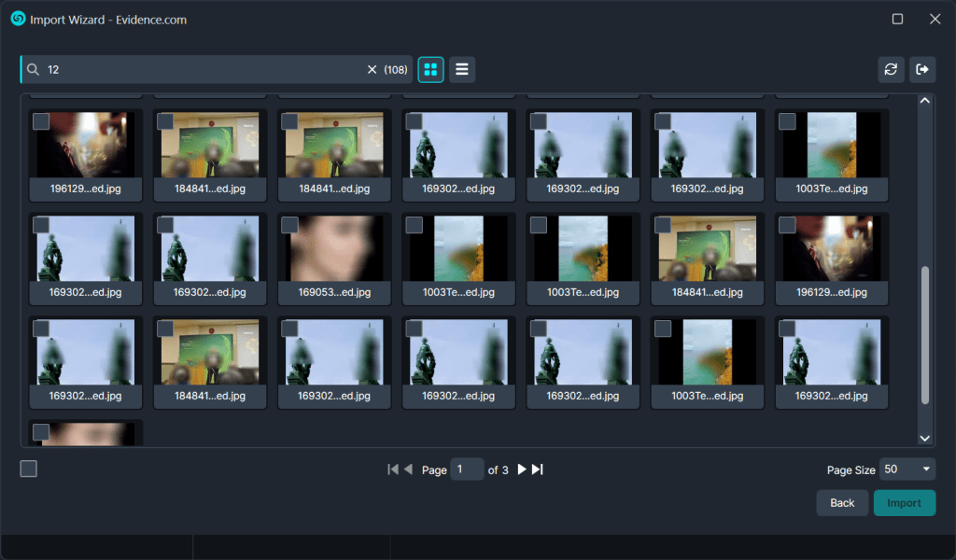Go to next page arrow
Screen dimensions: 956x560
pyautogui.click(x=522, y=469)
